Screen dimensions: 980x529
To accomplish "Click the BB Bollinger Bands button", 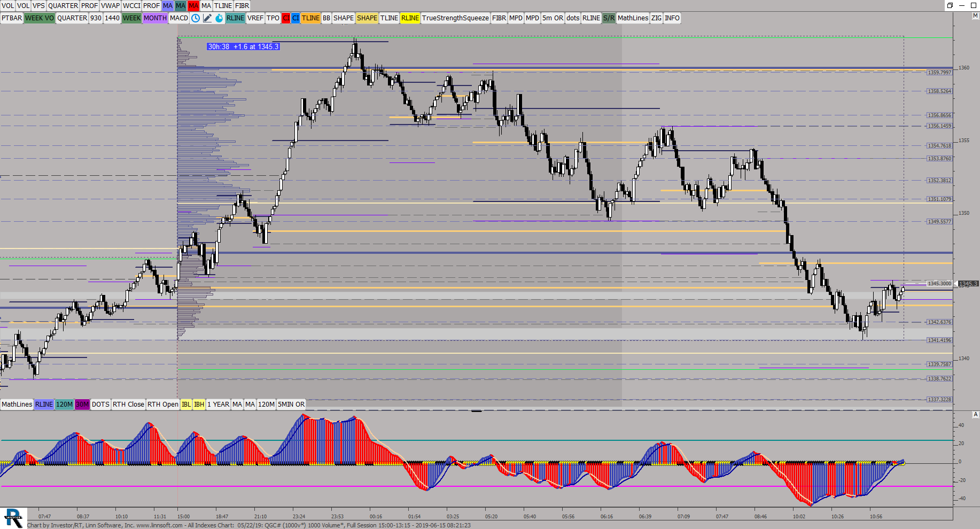I will click(x=326, y=18).
